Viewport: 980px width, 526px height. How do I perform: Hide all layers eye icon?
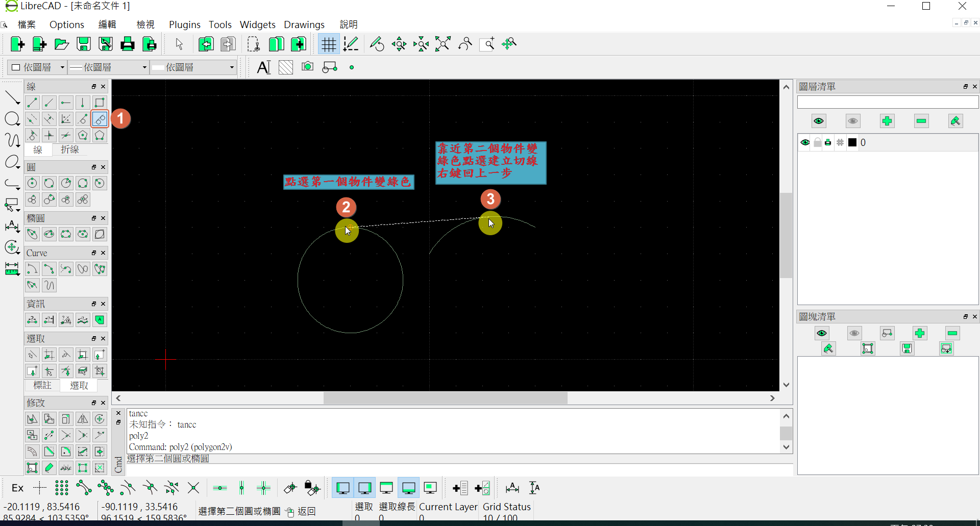(x=853, y=121)
